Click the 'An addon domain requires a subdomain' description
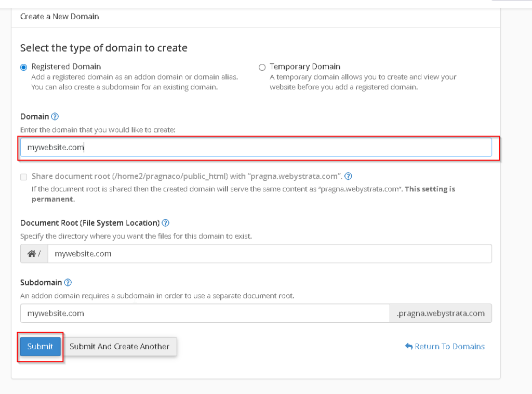The image size is (532, 394). pos(157,296)
